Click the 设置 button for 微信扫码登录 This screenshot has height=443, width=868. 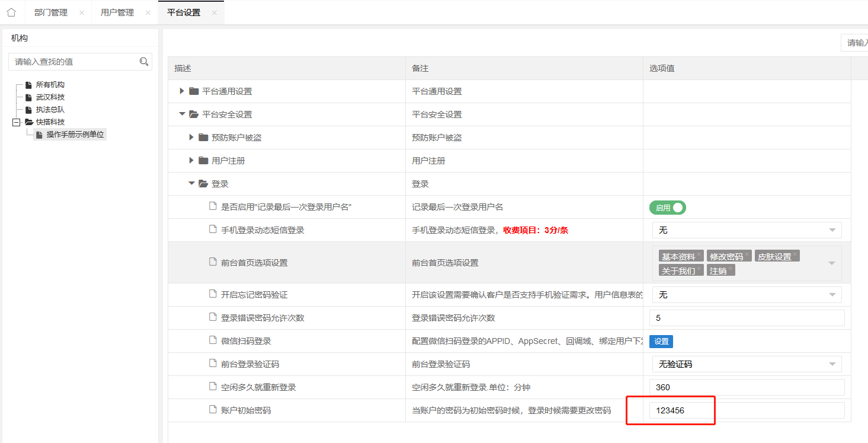[x=661, y=341]
